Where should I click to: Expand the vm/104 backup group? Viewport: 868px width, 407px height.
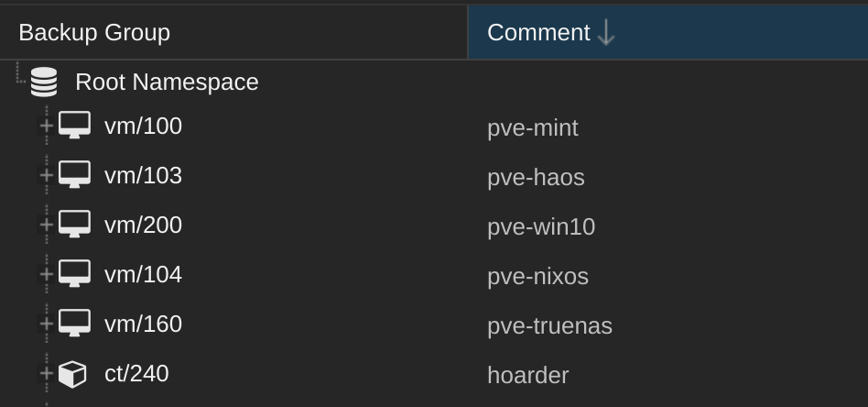(47, 274)
